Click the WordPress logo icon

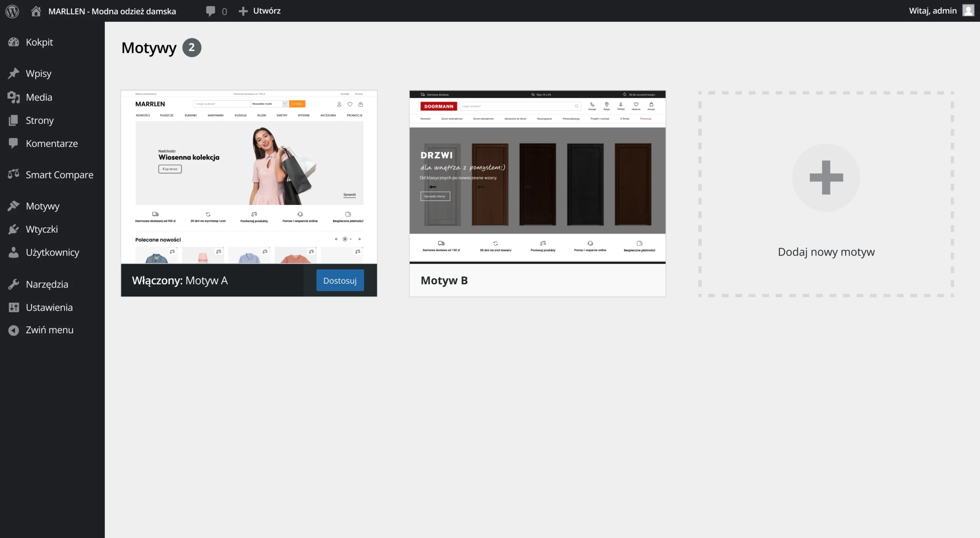coord(12,11)
